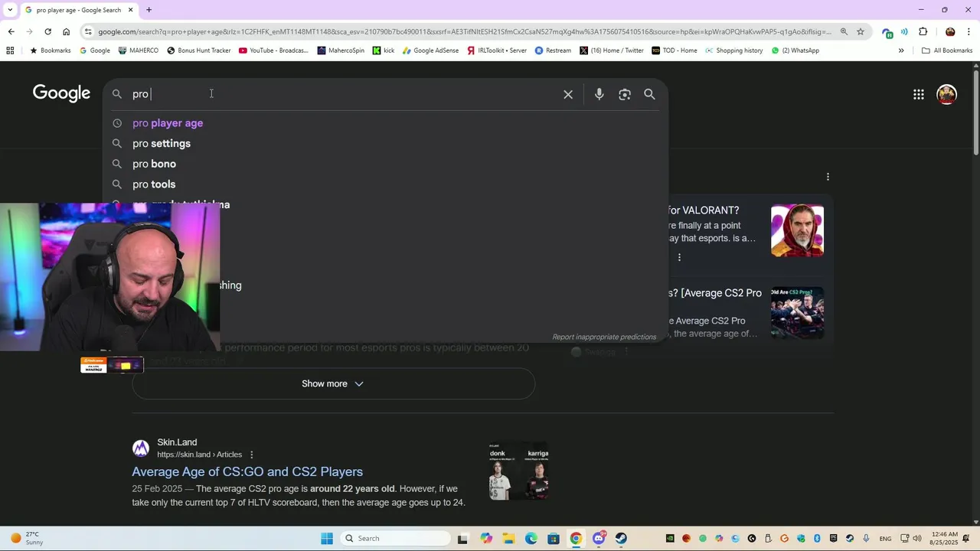
Task: Close the pro player age tab
Action: coord(130,10)
